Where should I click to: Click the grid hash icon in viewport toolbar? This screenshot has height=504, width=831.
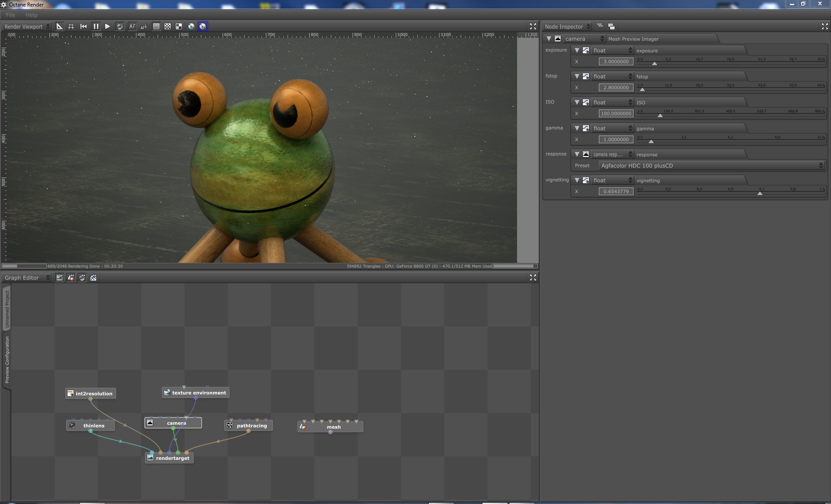(x=71, y=26)
